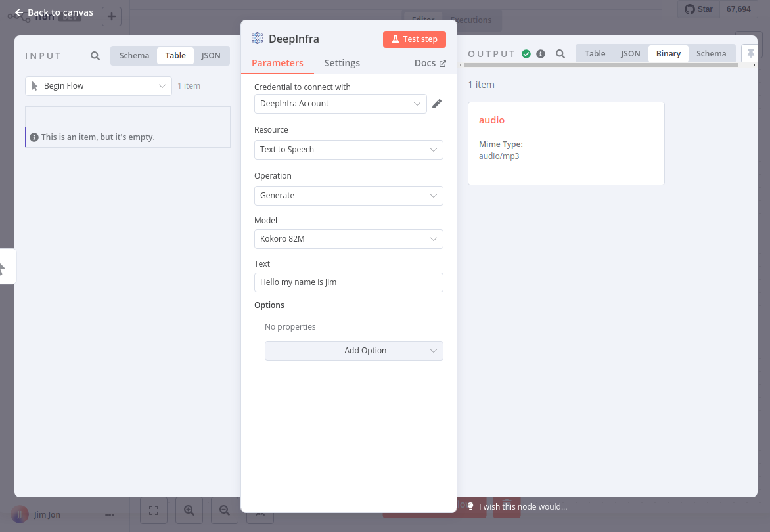The image size is (770, 532).
Task: Click the green output success checkmark
Action: 526,54
